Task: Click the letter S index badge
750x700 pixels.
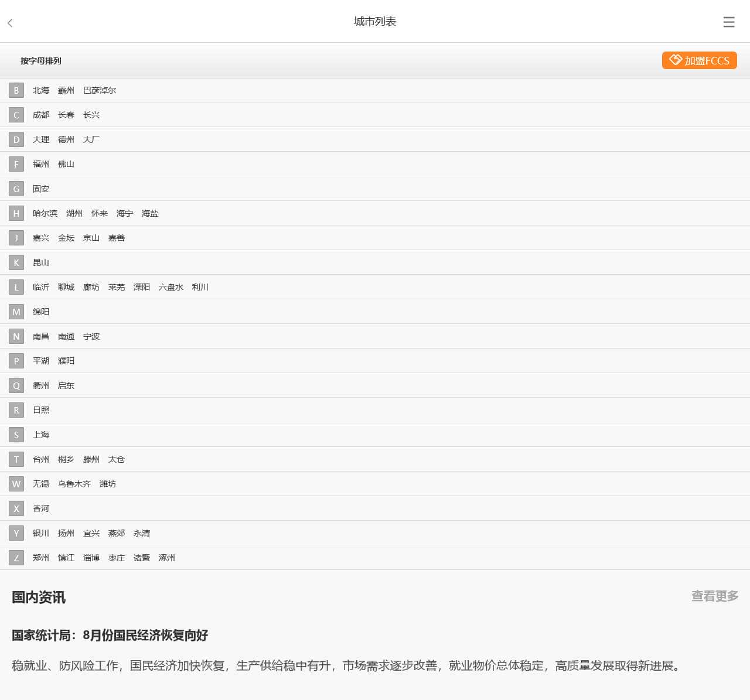Action: coord(16,435)
